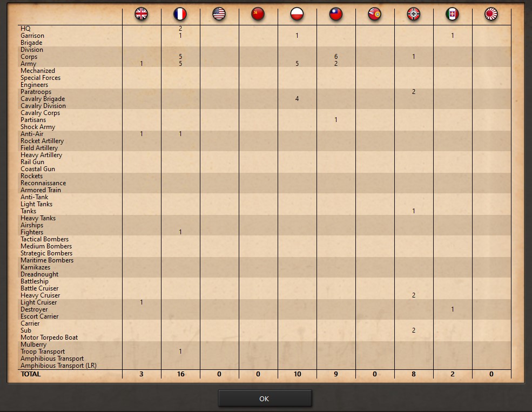Select the Light Tanks row label
The height and width of the screenshot is (412, 532).
pyautogui.click(x=36, y=204)
